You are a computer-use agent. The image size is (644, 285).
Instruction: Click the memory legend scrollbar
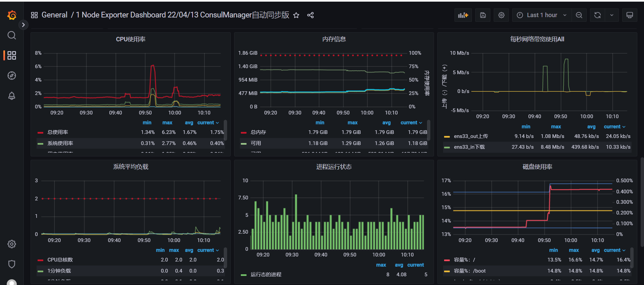(429, 130)
